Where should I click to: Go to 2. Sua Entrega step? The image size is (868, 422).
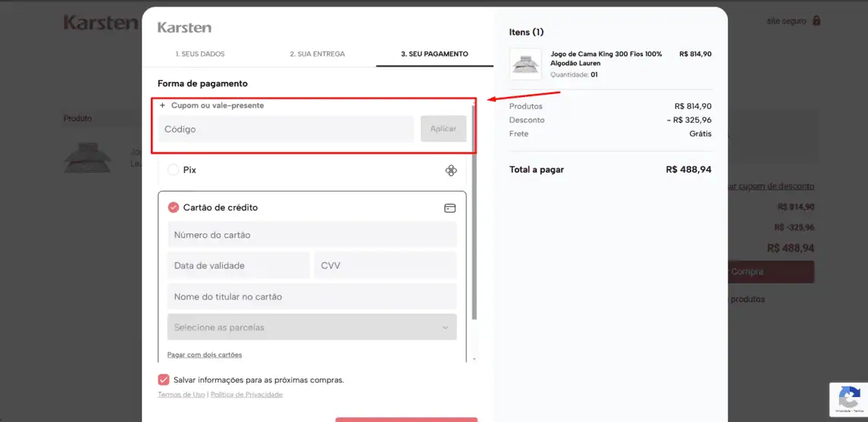[x=317, y=55]
